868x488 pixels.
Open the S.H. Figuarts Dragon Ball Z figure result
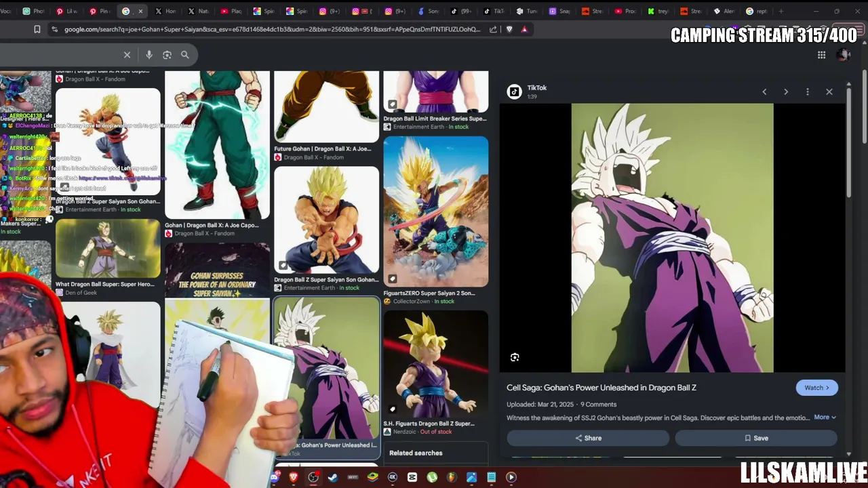coord(435,365)
